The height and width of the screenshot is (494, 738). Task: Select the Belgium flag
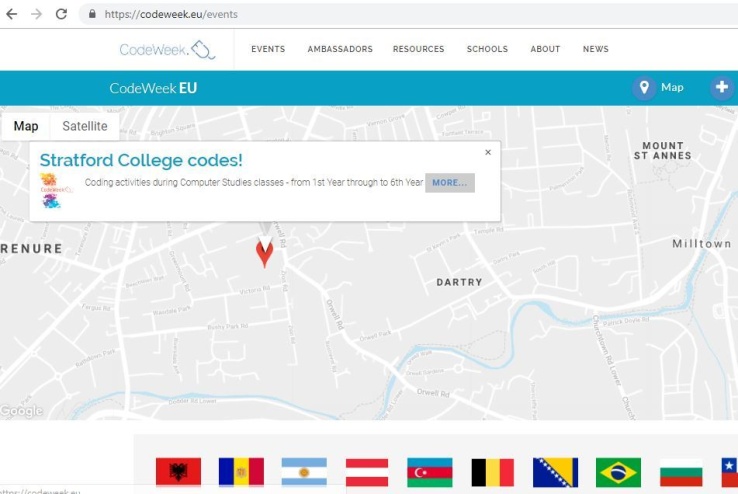[492, 472]
